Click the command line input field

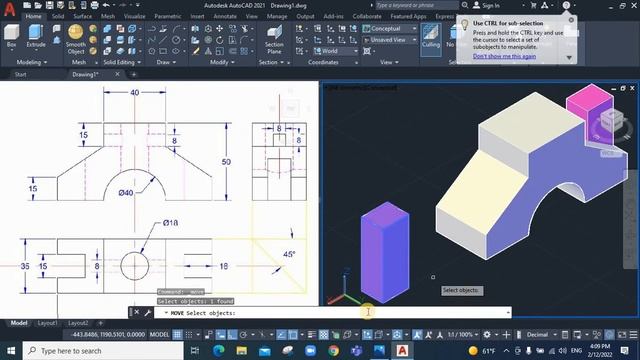point(333,313)
